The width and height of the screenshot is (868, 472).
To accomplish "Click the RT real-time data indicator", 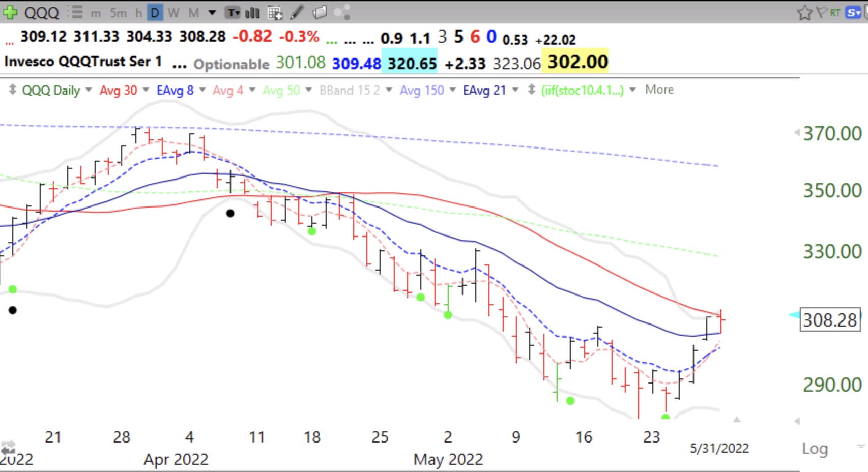I will pos(835,13).
